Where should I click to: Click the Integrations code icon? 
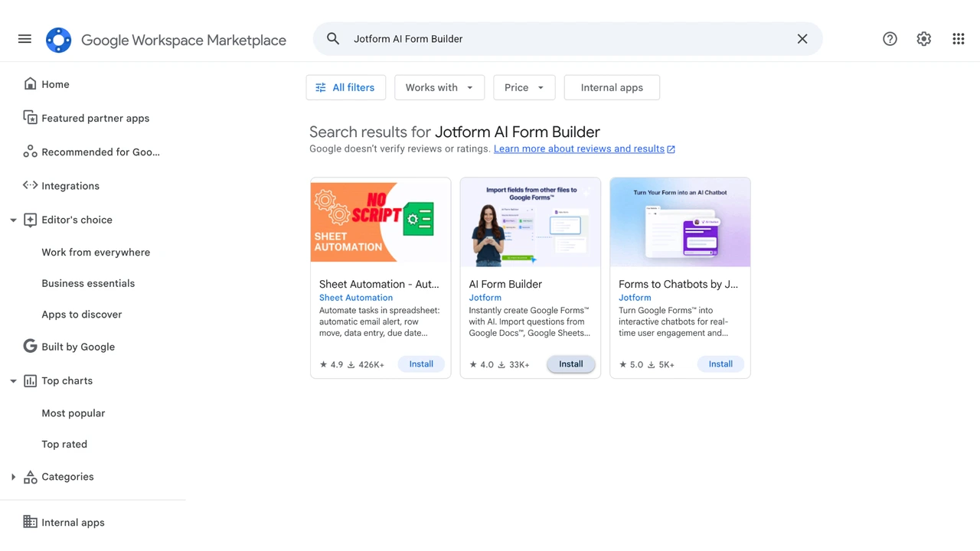click(x=30, y=185)
